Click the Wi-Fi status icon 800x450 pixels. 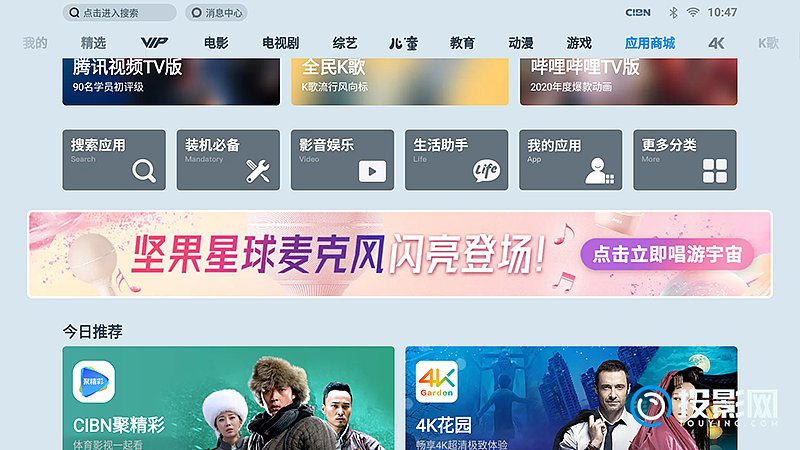tap(692, 13)
